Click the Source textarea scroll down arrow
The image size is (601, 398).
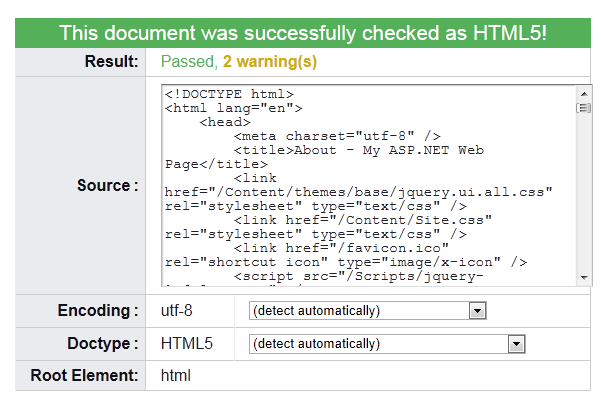tap(584, 278)
